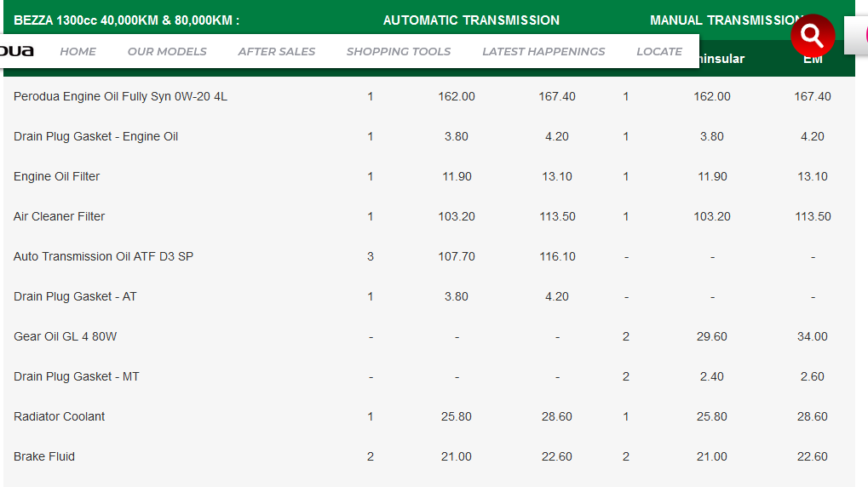Select Latest Happenings in navigation
Viewport: 868px width, 487px height.
point(543,51)
